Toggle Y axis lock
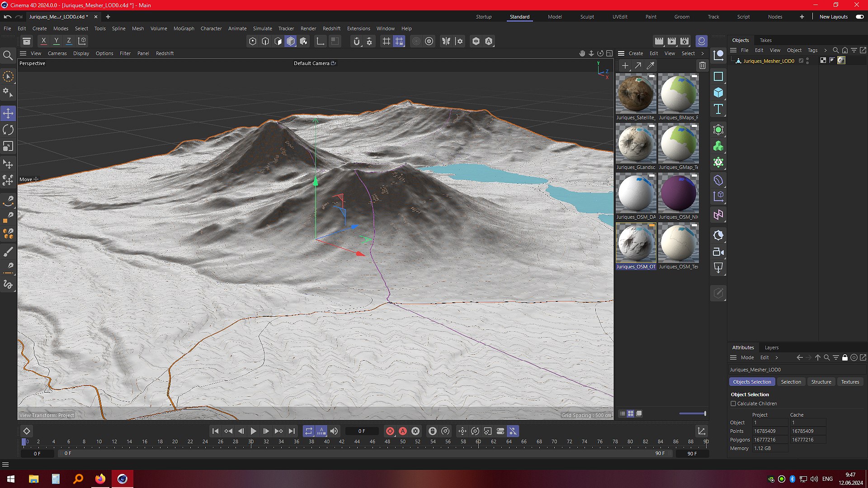 tap(57, 41)
